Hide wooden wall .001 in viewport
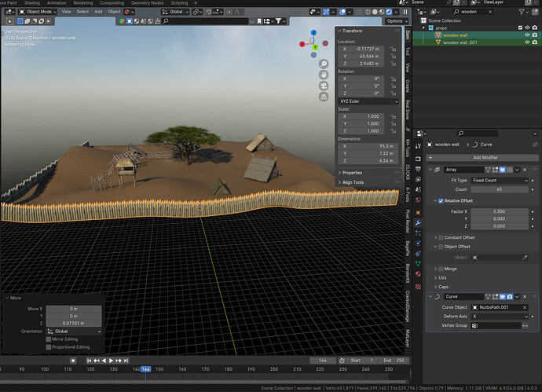This screenshot has width=542, height=392. pos(527,42)
